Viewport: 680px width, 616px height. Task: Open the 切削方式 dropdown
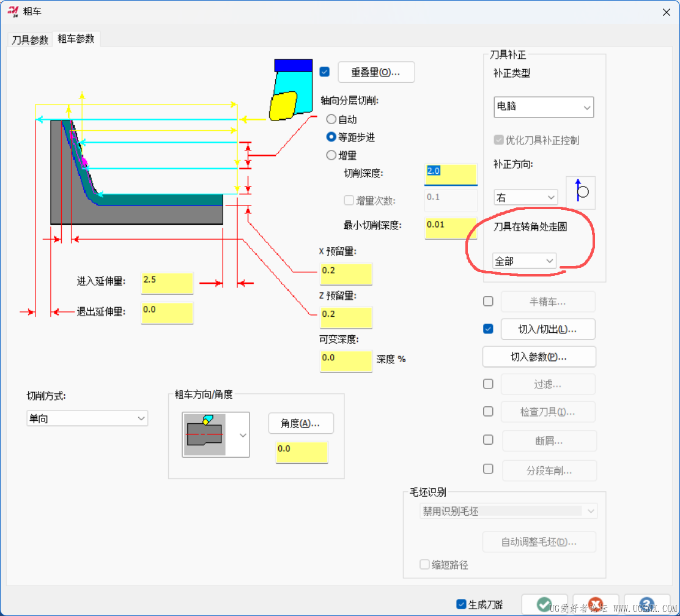87,418
